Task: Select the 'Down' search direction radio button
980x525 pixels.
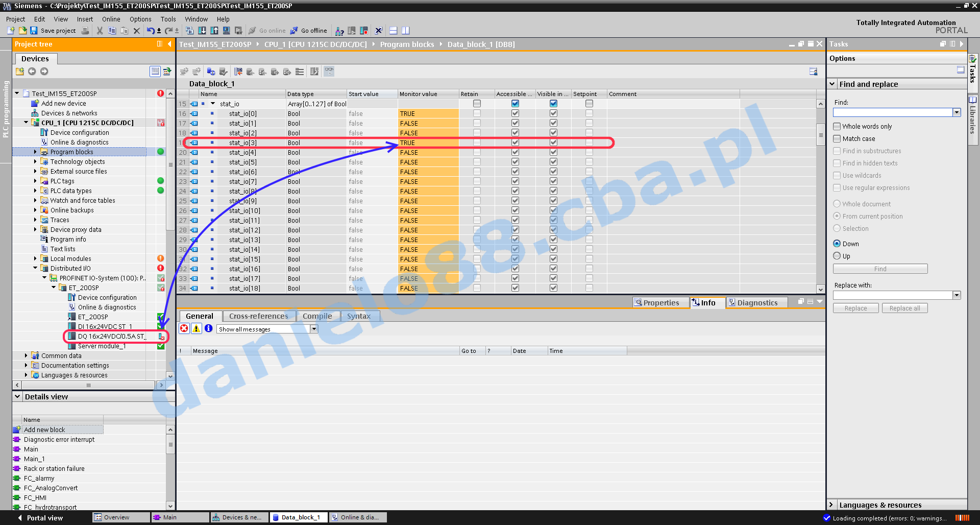Action: pos(837,244)
